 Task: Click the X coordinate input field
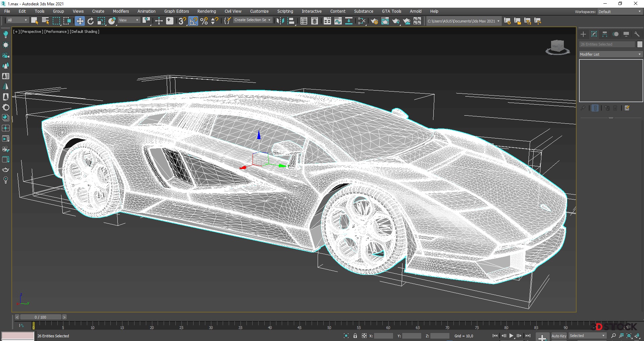coord(383,336)
